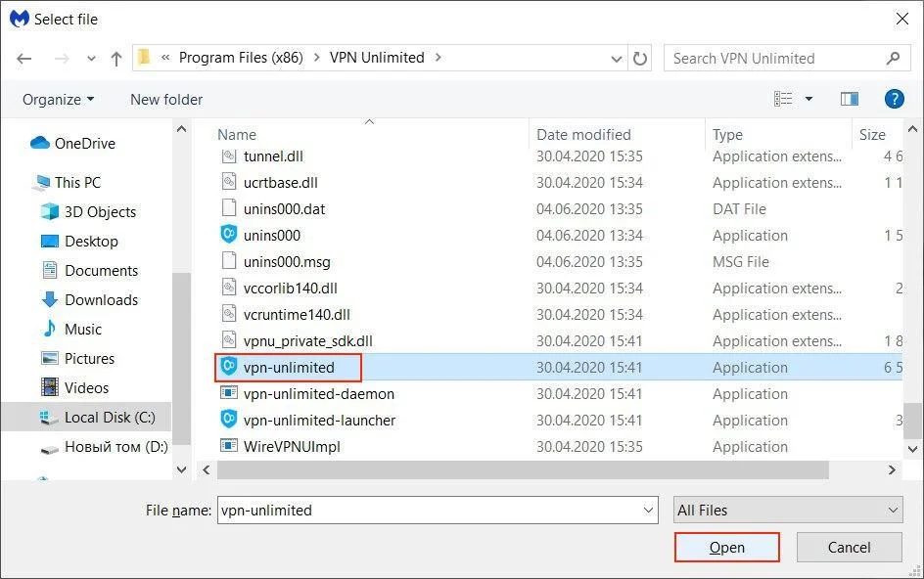Expand the view options arrow
The height and width of the screenshot is (579, 924).
coord(808,99)
